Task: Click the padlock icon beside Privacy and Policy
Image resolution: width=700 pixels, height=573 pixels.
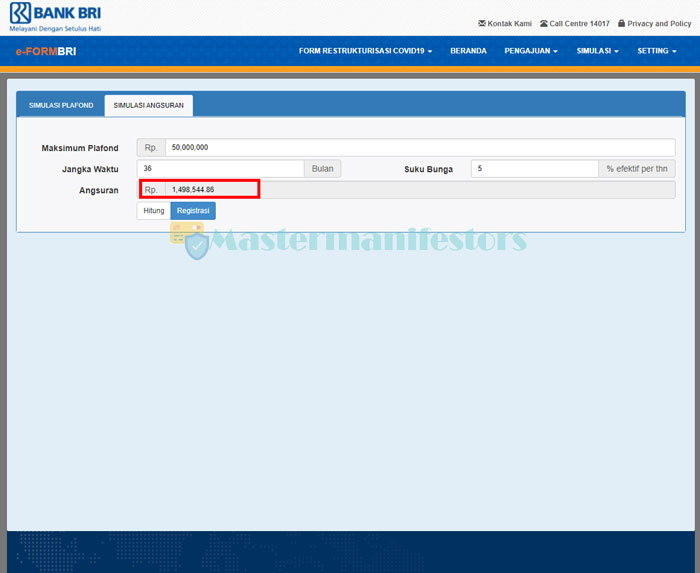Action: [x=621, y=23]
